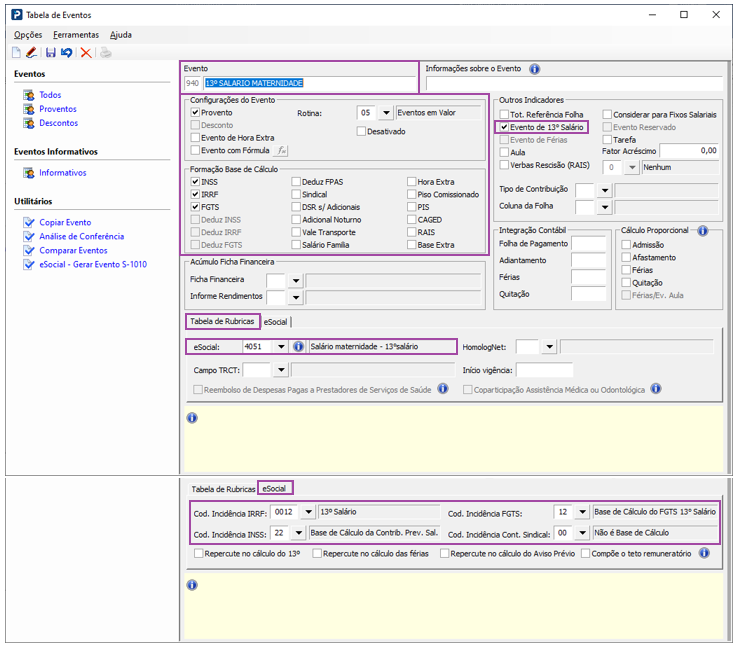The height and width of the screenshot is (647, 741).
Task: Click the formula fx icon
Action: pos(282,150)
